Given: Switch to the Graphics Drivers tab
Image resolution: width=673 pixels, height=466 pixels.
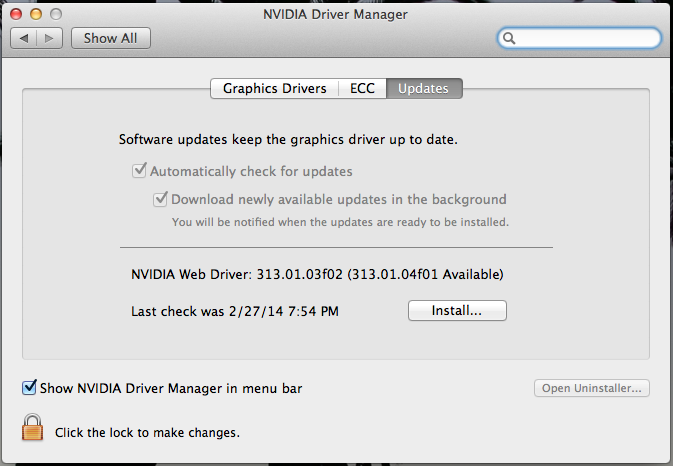Looking at the screenshot, I should 274,89.
